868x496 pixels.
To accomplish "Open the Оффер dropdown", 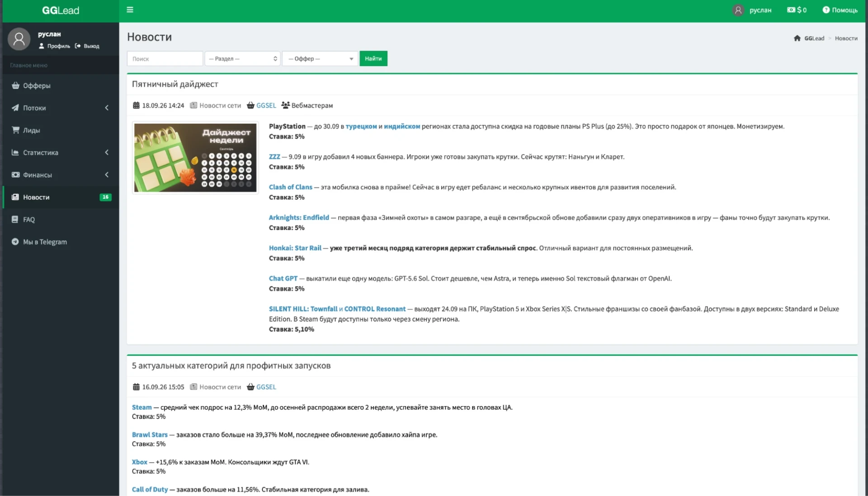I will 320,59.
